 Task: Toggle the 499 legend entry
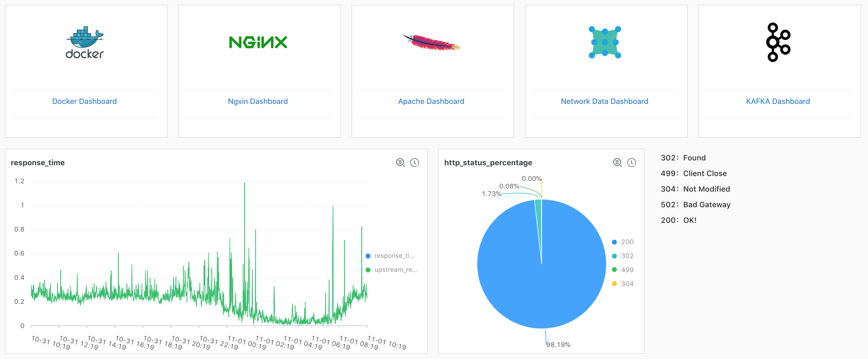[623, 270]
